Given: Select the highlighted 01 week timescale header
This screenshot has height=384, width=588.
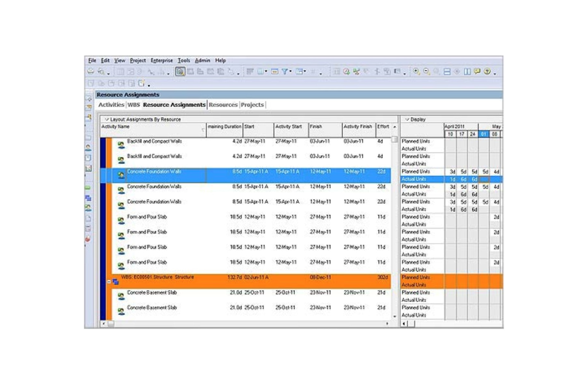Looking at the screenshot, I should (x=484, y=134).
